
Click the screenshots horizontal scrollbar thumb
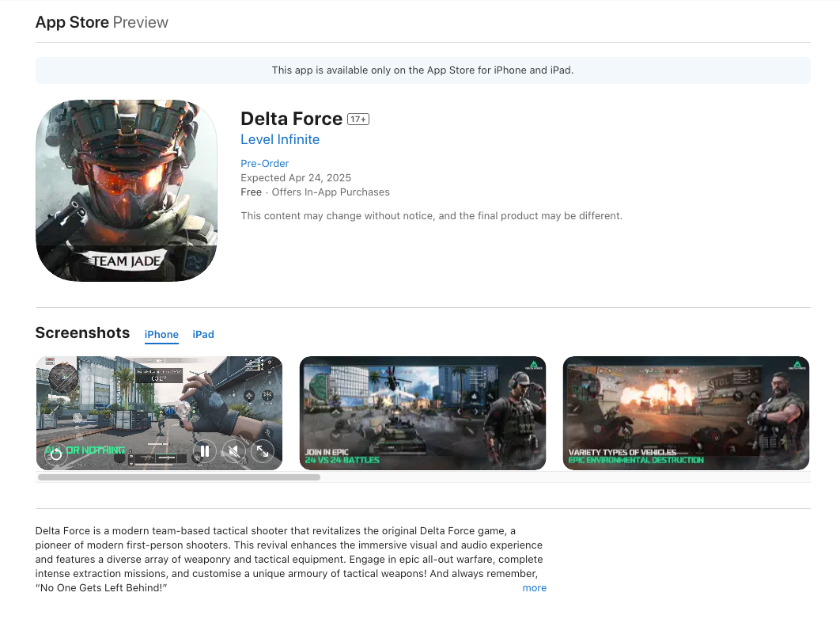pyautogui.click(x=179, y=477)
